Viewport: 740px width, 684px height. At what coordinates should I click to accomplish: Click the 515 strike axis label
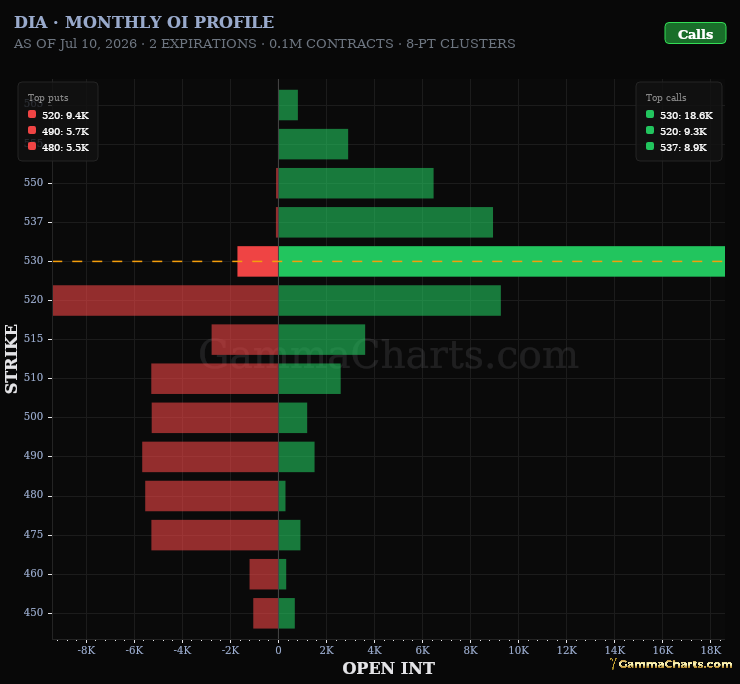point(34,338)
